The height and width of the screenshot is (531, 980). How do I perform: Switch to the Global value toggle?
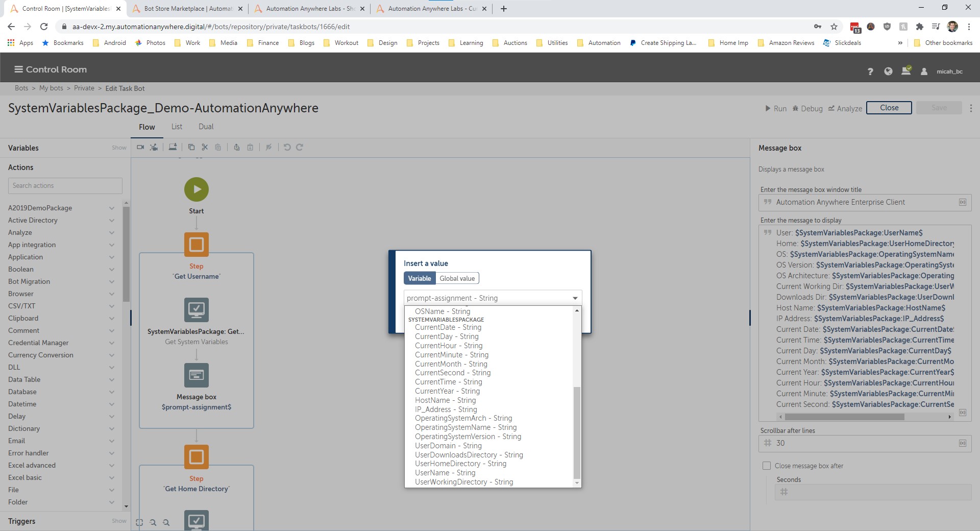(457, 278)
